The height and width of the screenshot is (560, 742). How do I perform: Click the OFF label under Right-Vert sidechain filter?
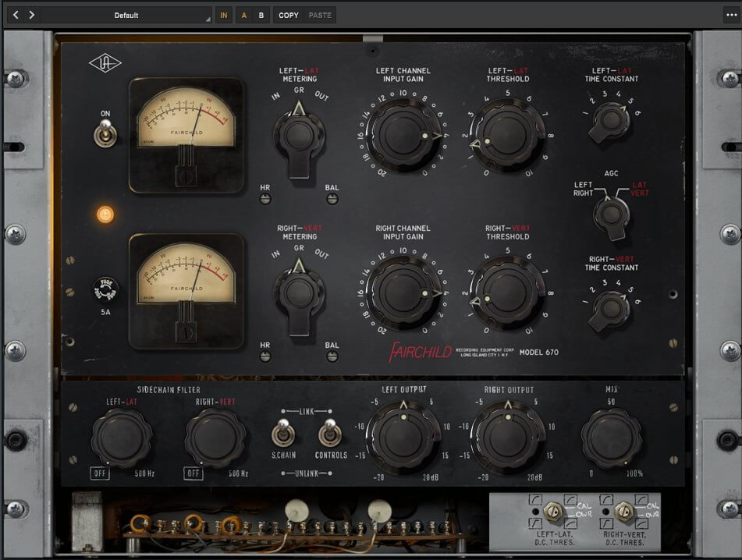[x=193, y=473]
